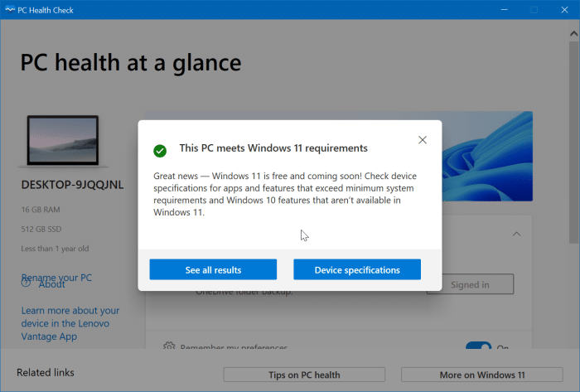Toggle Remember my preferences switch
Screen dimensions: 580x392
point(478,346)
